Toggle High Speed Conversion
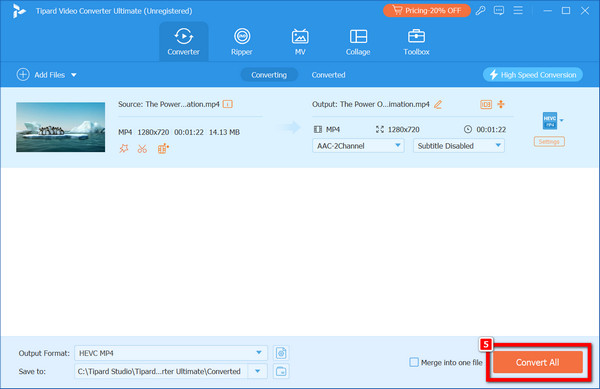Screen dimensions: 600x389 coord(533,75)
